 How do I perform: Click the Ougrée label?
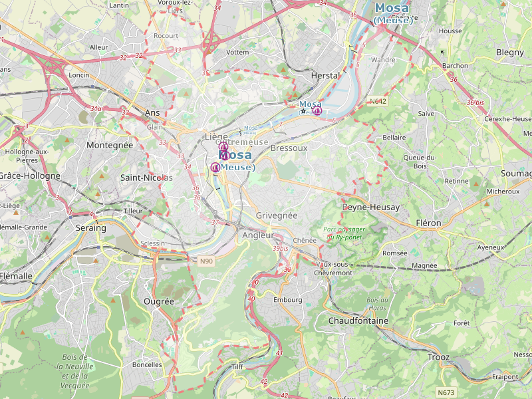[159, 302]
